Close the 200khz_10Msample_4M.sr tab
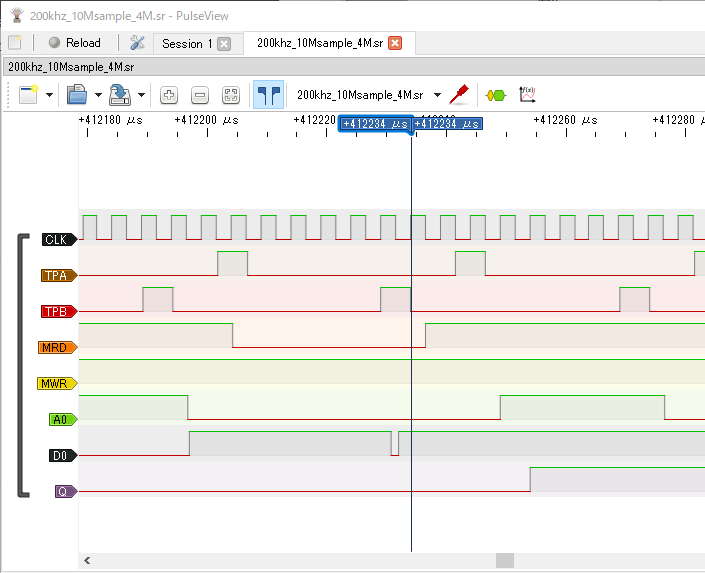 (x=395, y=43)
